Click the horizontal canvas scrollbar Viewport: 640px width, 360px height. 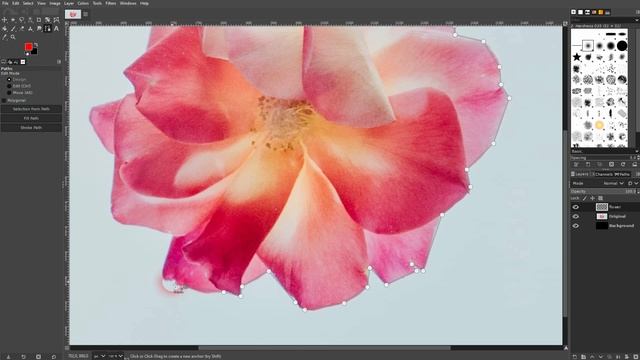[324, 348]
